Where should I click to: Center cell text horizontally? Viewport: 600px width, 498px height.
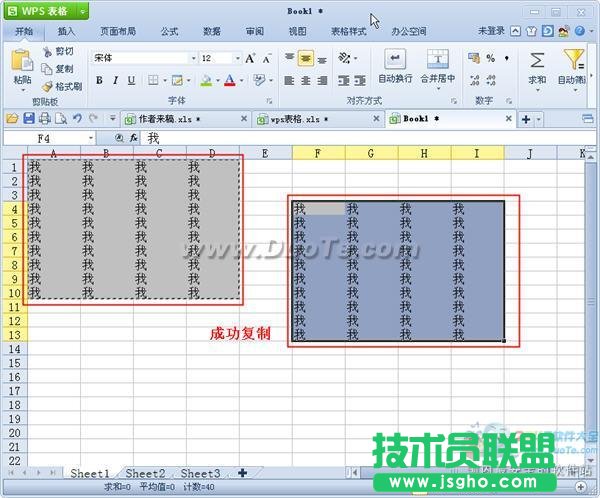[306, 80]
